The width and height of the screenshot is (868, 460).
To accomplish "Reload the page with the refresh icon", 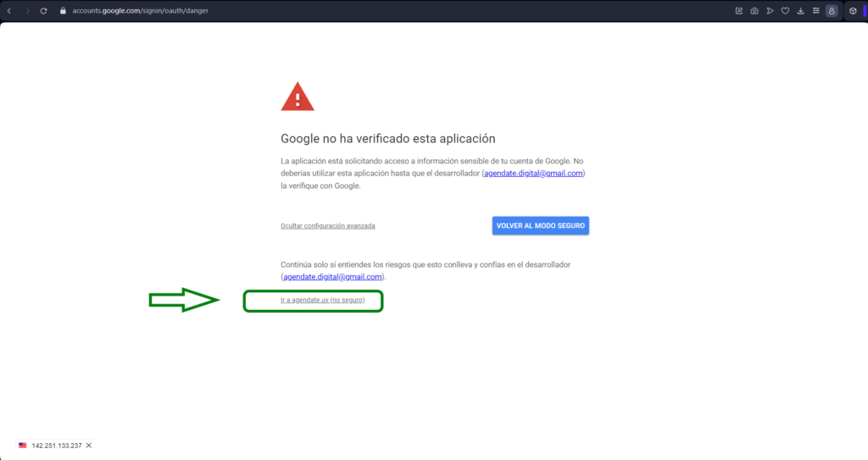I will [x=43, y=11].
